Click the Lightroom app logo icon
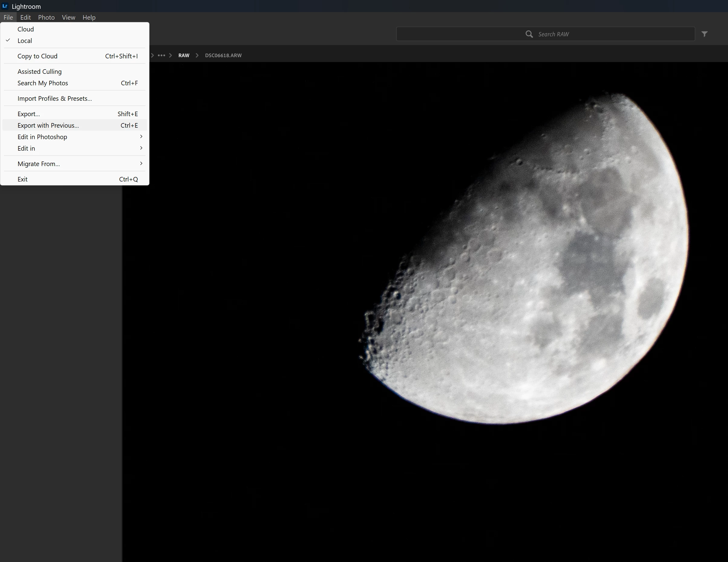This screenshot has height=562, width=728. point(5,6)
